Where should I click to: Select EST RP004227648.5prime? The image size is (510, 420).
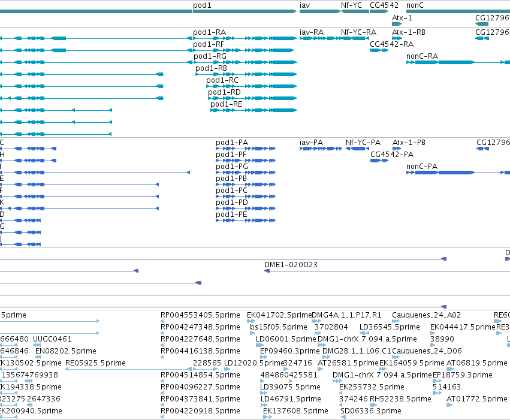point(200,339)
